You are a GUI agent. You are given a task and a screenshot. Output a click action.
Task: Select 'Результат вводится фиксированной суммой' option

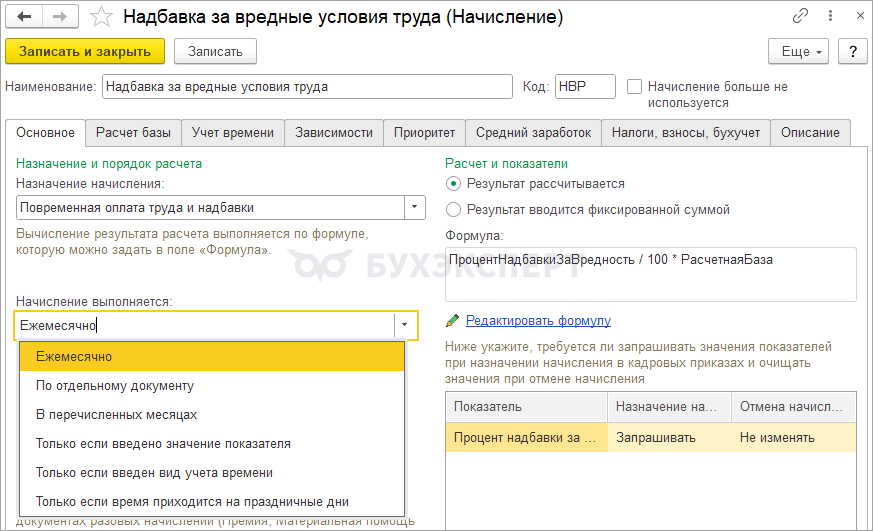pos(454,210)
